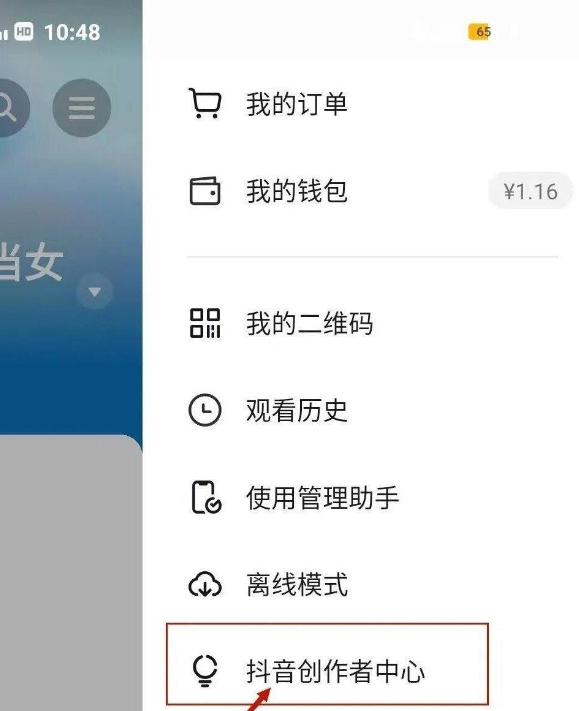Viewport: 579px width, 711px height.
Task: Tap the clock history icon
Action: (205, 410)
